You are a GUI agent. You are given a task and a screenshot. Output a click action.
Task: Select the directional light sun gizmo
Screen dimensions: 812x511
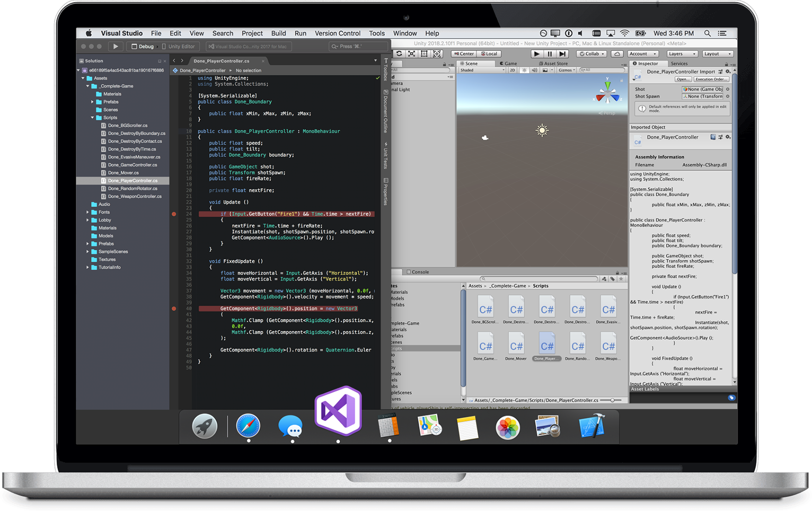[x=542, y=130]
